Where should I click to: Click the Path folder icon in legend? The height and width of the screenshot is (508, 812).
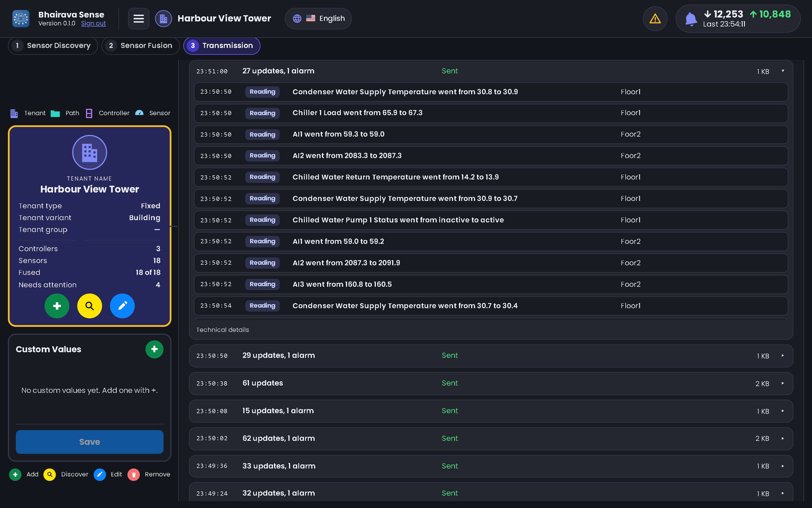point(55,113)
